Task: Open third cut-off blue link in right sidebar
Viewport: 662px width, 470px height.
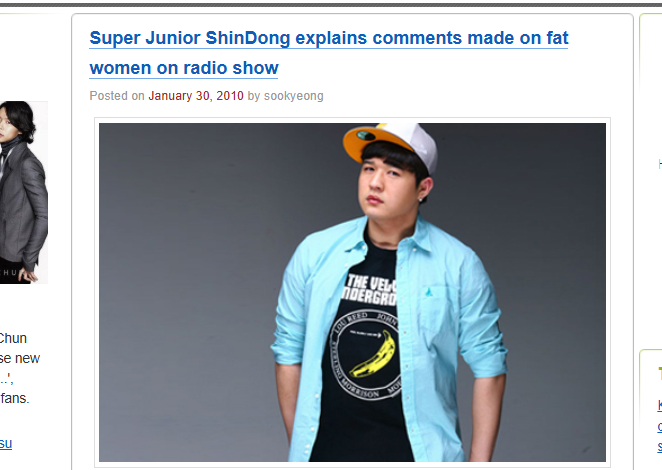Action: coord(659,446)
